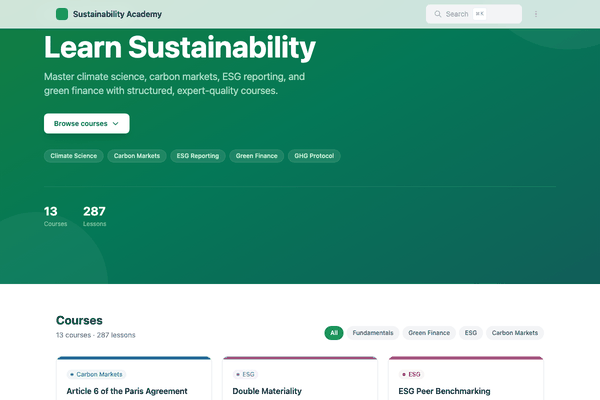Choose the ESG Reporting topic tag
The image size is (600, 400).
pyautogui.click(x=197, y=156)
